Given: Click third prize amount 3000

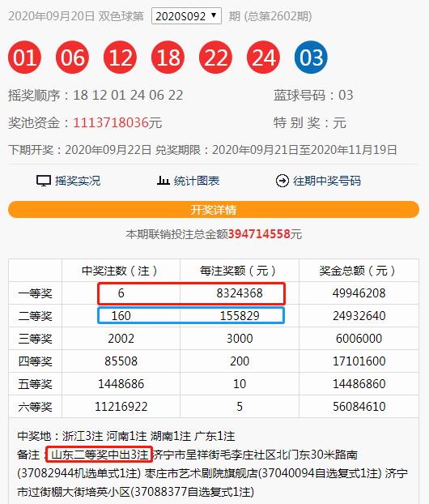Looking at the screenshot, I should (240, 339).
